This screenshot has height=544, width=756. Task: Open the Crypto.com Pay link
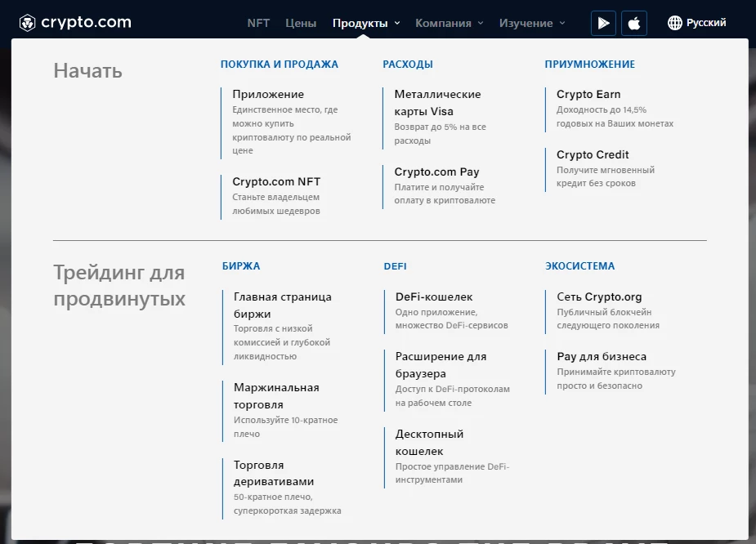click(436, 172)
